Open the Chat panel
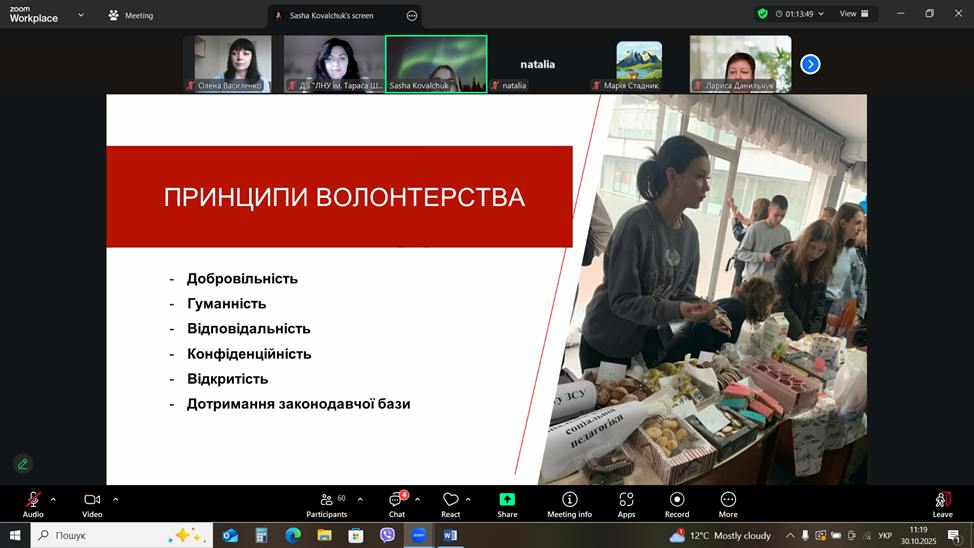974x548 pixels. click(x=397, y=504)
